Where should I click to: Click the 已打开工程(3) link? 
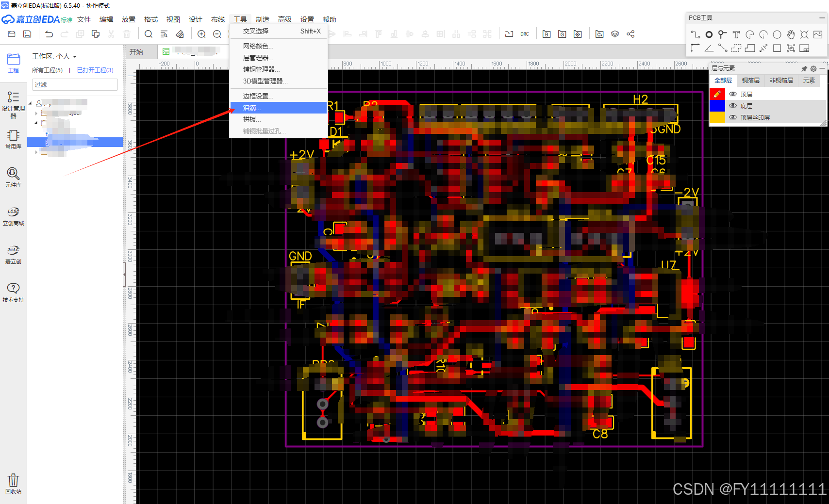click(x=95, y=70)
